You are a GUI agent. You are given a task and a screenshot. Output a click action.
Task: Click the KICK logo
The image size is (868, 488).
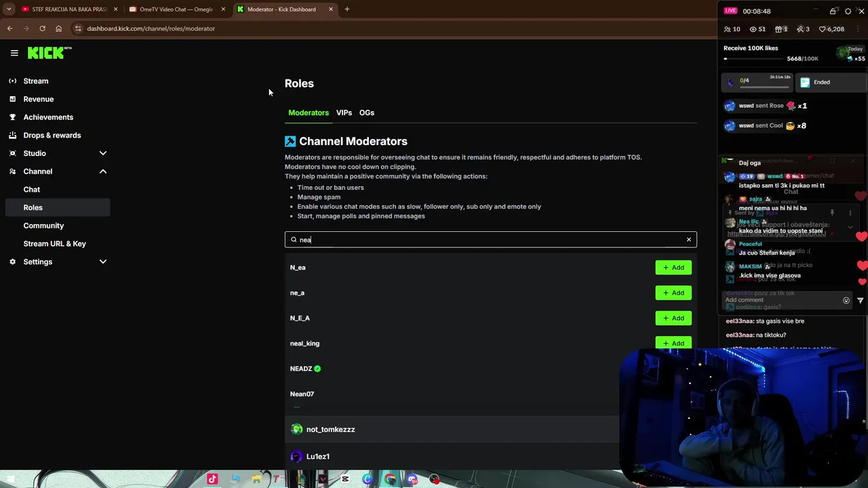pyautogui.click(x=49, y=53)
